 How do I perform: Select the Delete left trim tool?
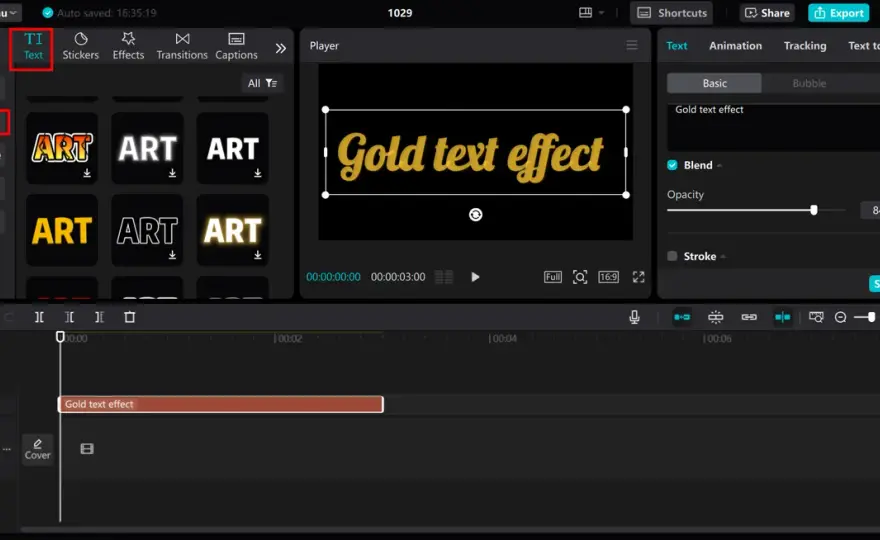click(x=70, y=317)
